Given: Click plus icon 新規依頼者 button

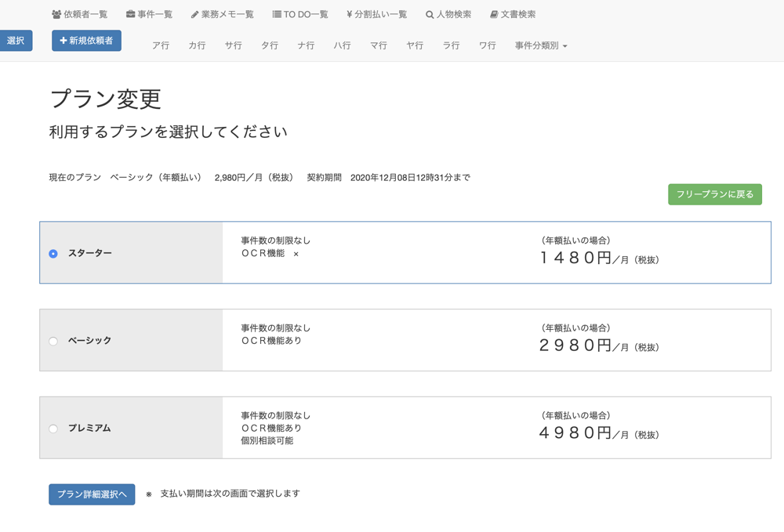Looking at the screenshot, I should click(86, 41).
